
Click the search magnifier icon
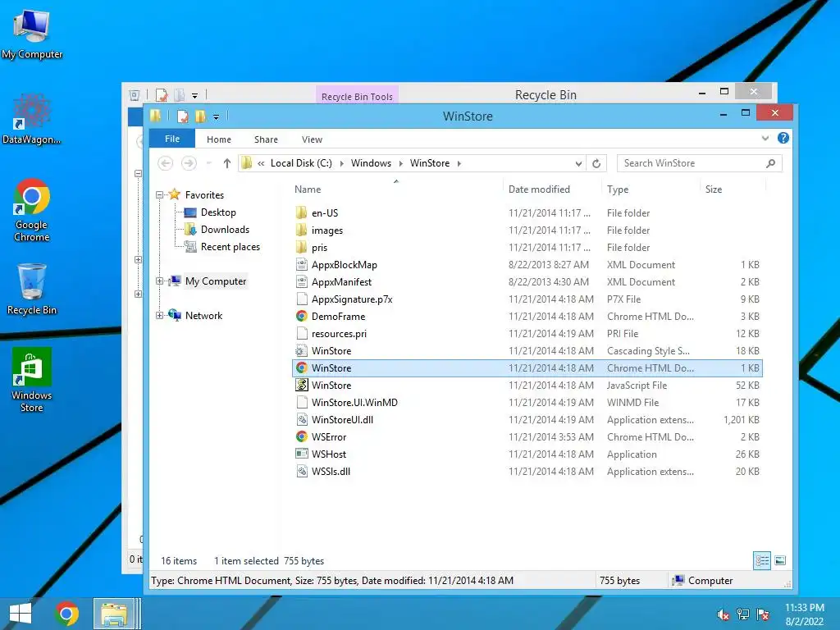tap(771, 163)
